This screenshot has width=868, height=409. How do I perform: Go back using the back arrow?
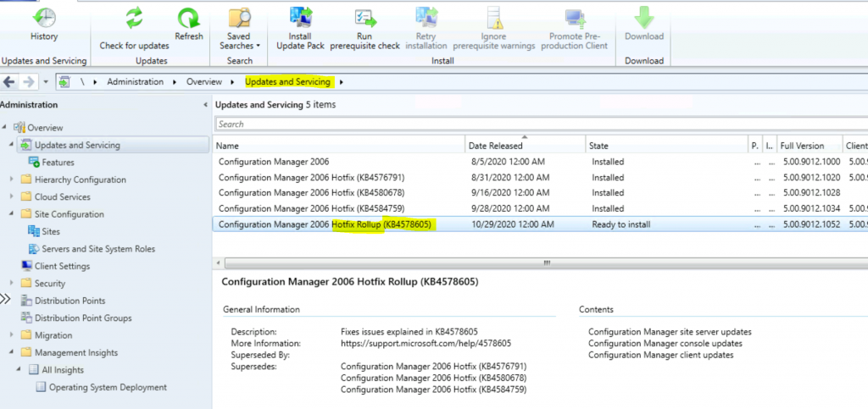tap(8, 82)
